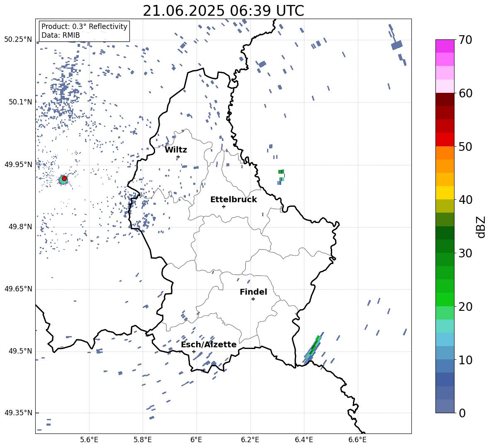Screen dimensions: 491x448
Task: Click the 60 value on the colorbar
Action: (465, 93)
